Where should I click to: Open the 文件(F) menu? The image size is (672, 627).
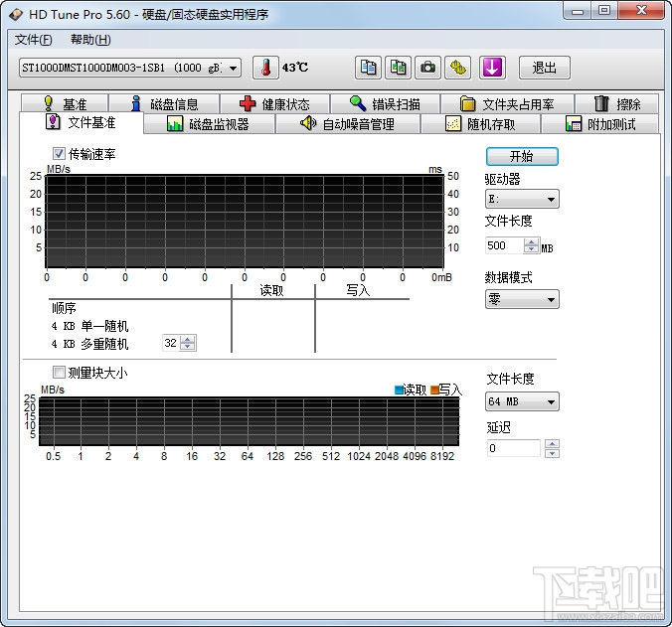[34, 40]
